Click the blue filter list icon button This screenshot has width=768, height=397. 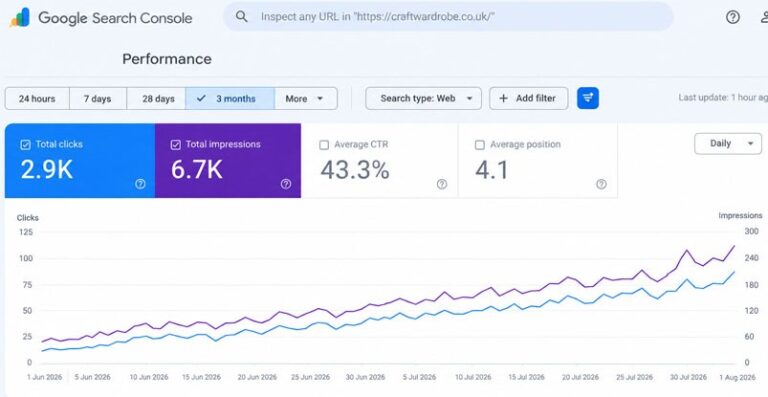pos(588,98)
